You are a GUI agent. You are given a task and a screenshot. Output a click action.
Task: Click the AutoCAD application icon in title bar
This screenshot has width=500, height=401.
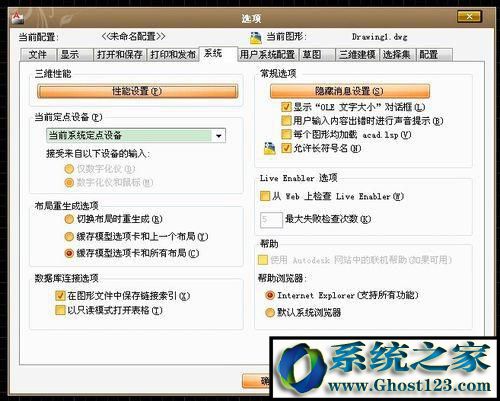pyautogui.click(x=17, y=18)
